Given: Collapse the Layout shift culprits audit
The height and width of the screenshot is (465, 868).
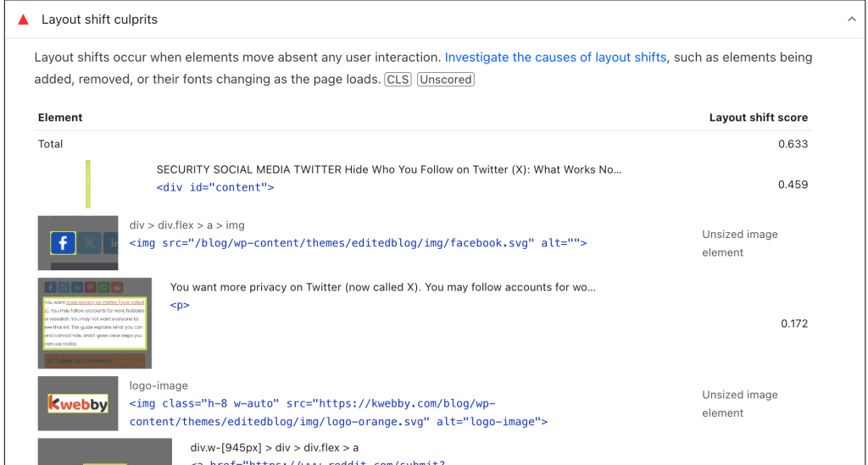Looking at the screenshot, I should tap(851, 19).
